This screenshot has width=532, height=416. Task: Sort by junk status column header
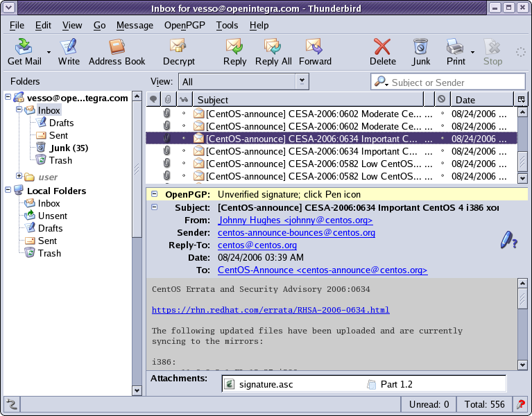[x=441, y=99]
